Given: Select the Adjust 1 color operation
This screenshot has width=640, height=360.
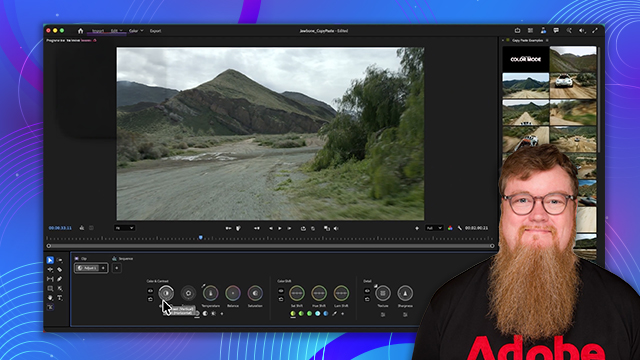Looking at the screenshot, I should [x=87, y=268].
